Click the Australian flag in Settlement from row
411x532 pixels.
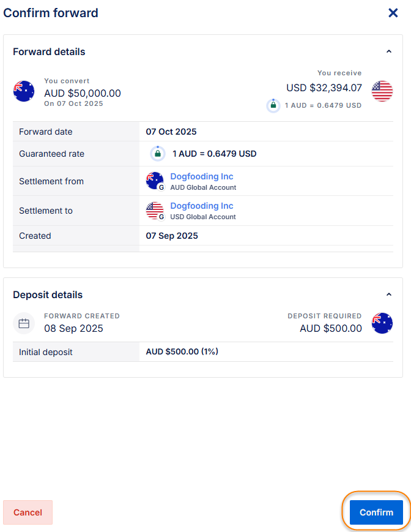[x=155, y=181]
